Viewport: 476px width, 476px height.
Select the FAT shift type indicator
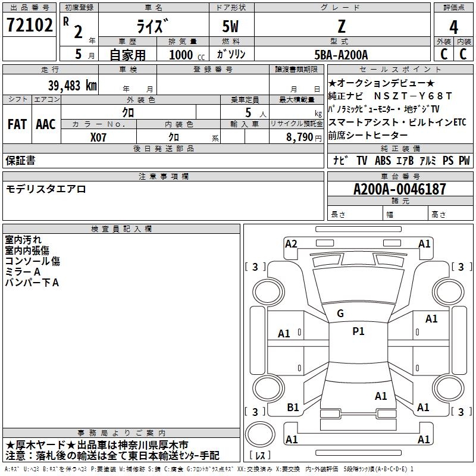17,124
